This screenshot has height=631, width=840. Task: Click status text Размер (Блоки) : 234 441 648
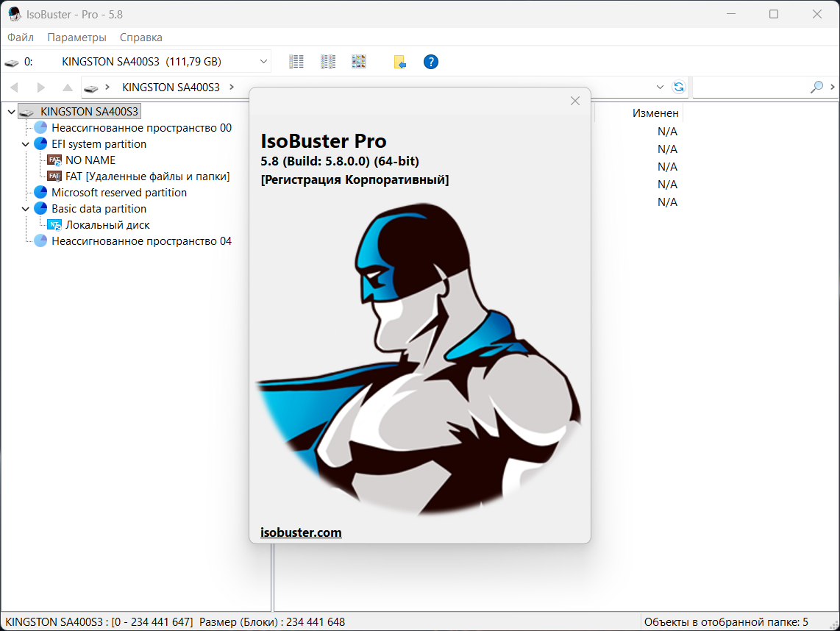[x=271, y=622]
